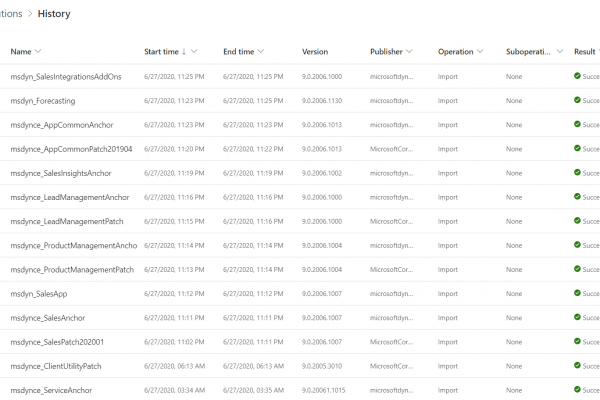Click success icon for msdyn_SalesIntegrationsAddOns row

577,76
